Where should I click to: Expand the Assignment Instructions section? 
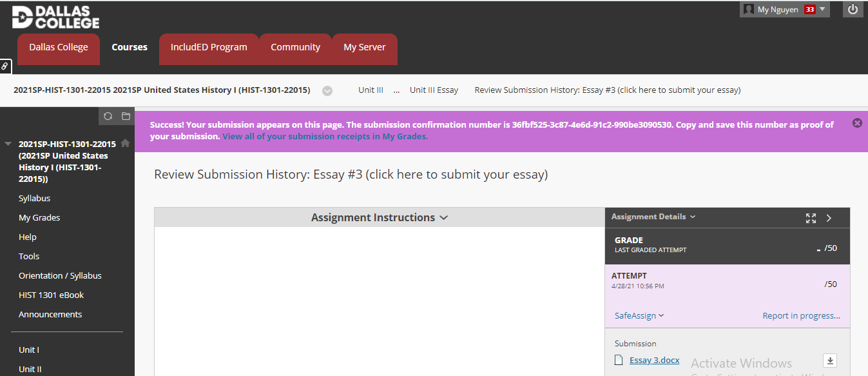pyautogui.click(x=379, y=218)
